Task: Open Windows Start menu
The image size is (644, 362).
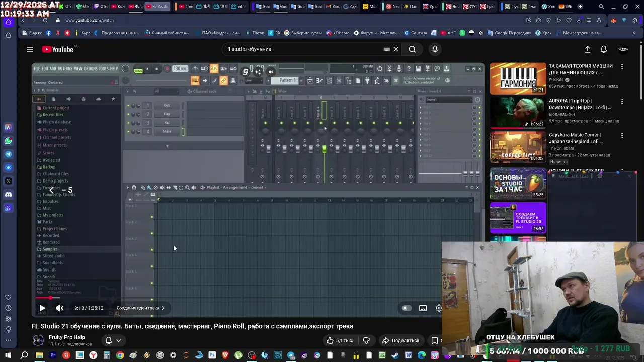Action: pos(8,355)
